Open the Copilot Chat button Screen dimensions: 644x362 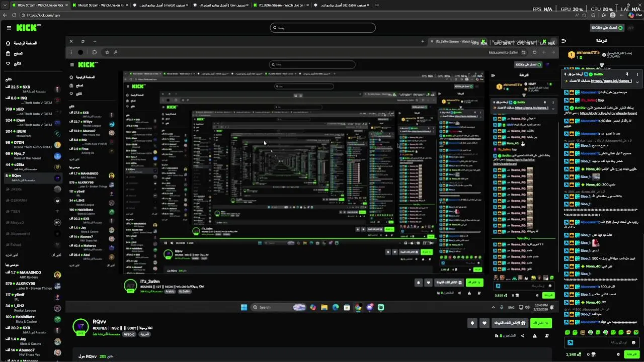pyautogui.click(x=635, y=15)
